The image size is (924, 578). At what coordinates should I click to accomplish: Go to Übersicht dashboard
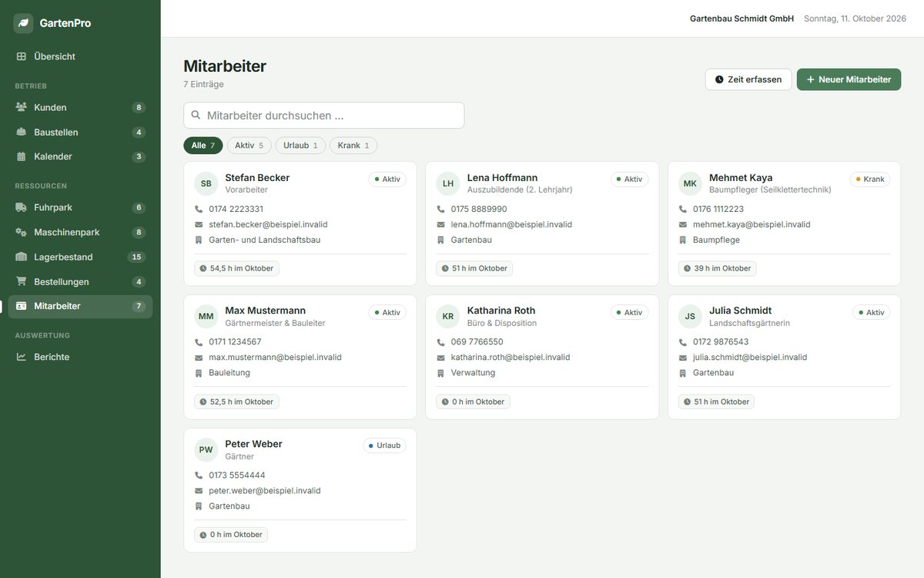tap(80, 56)
